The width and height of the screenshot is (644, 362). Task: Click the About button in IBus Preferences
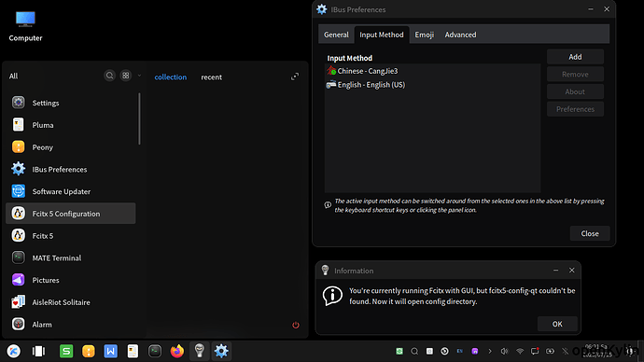575,91
